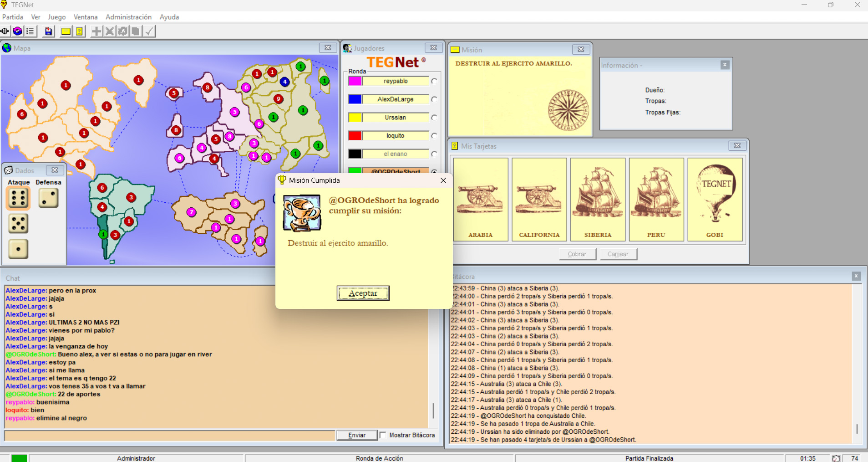This screenshot has height=462, width=868.
Task: Click the plus toolbar icon
Action: pos(96,31)
